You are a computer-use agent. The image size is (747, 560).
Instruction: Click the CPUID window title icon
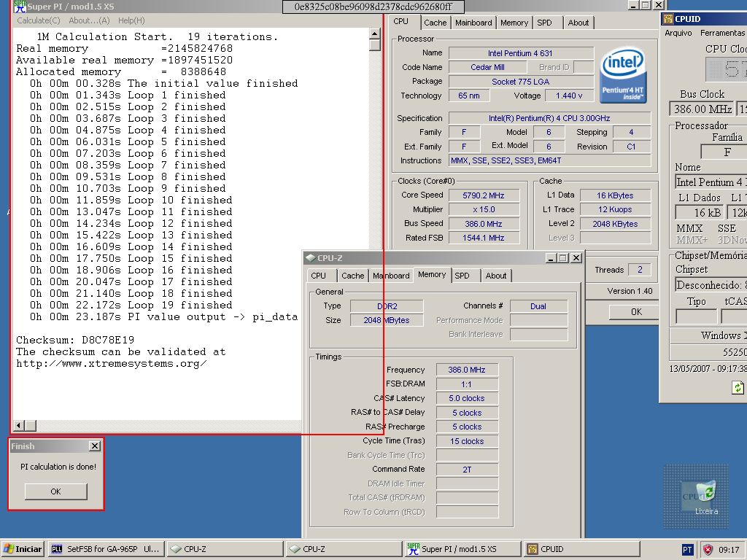(668, 19)
